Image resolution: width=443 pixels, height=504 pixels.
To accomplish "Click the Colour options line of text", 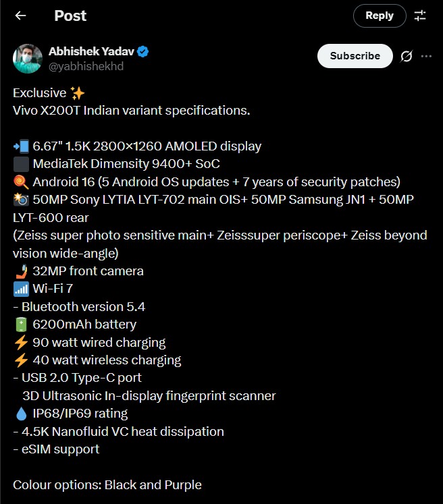I will coord(107,484).
